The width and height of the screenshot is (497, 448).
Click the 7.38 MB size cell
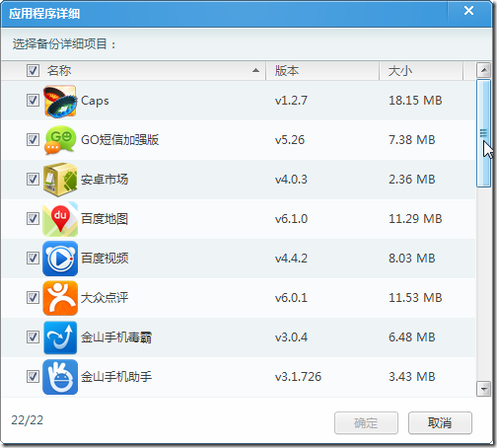tap(412, 140)
